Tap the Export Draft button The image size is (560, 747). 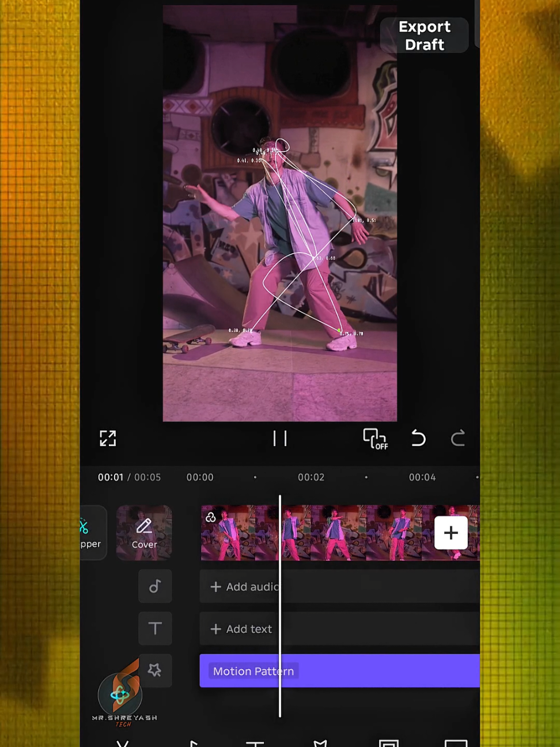click(x=425, y=36)
